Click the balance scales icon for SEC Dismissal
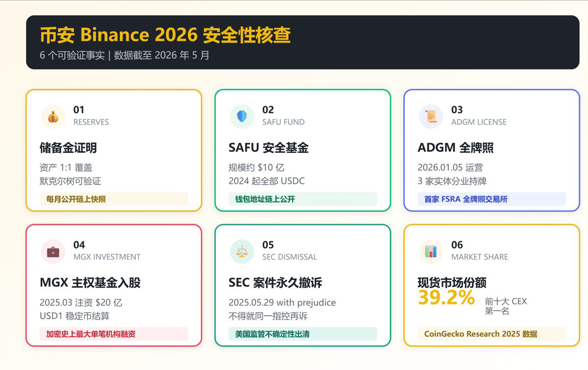Screen dimensions: 588x370 click(x=242, y=251)
